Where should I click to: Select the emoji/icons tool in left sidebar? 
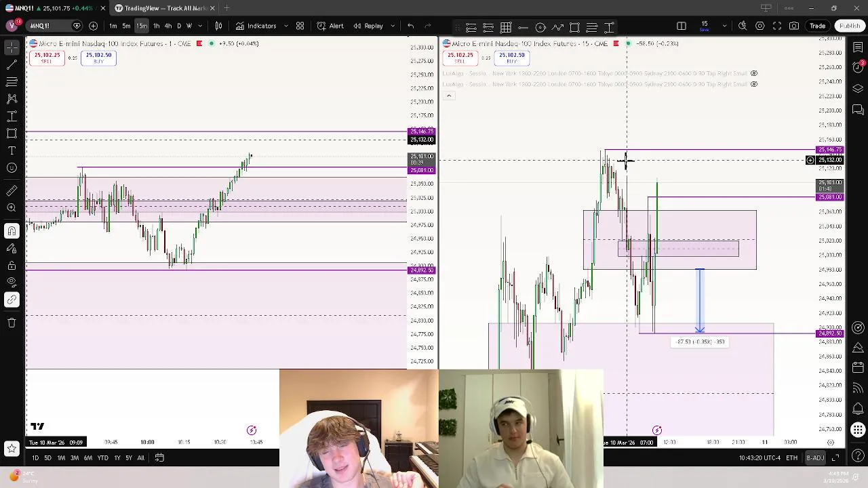coord(12,167)
